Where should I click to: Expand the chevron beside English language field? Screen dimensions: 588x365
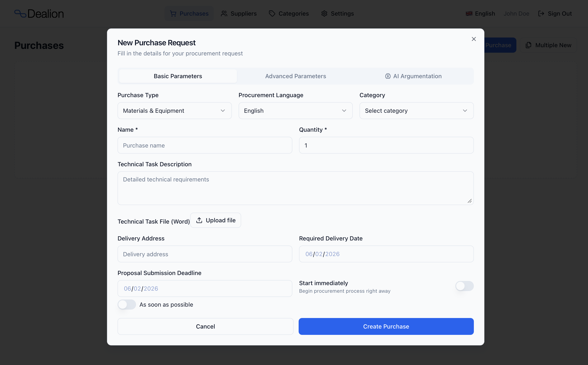pyautogui.click(x=344, y=111)
